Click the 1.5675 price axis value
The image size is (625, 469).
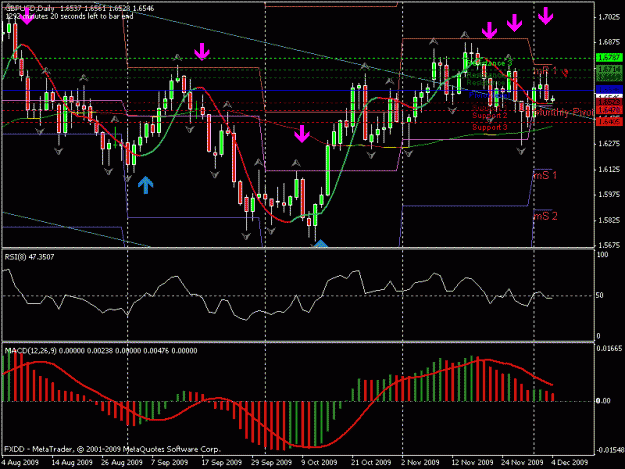(609, 245)
